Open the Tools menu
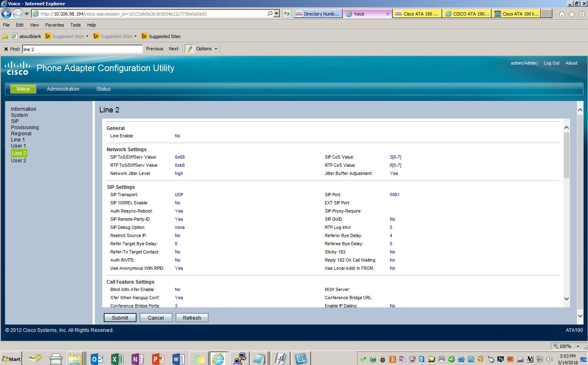This screenshot has width=588, height=365. (76, 25)
